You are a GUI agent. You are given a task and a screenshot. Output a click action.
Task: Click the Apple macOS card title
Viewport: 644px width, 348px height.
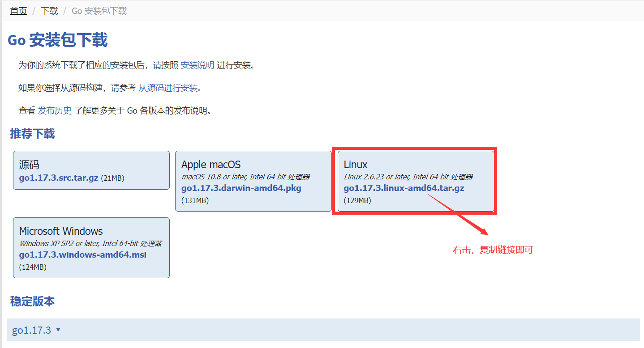point(211,165)
